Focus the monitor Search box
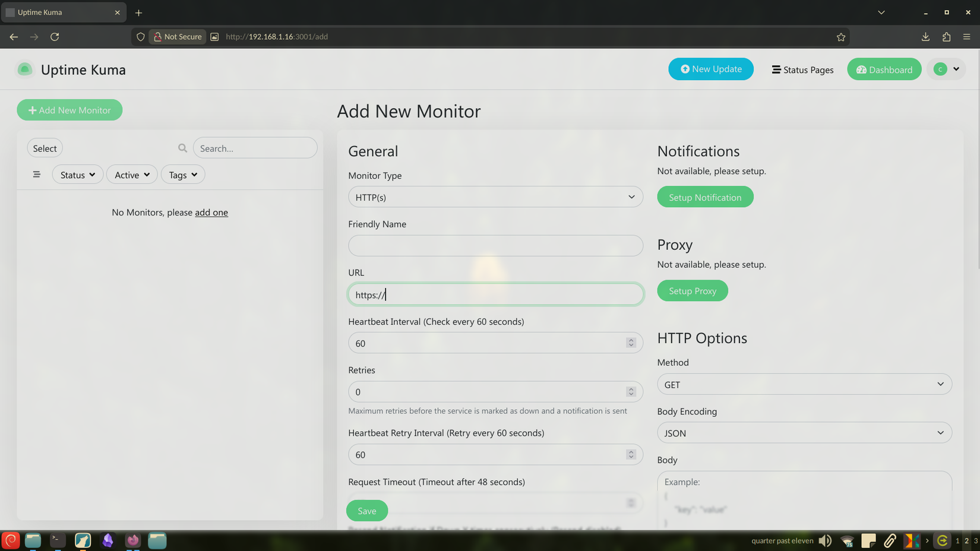 point(255,148)
